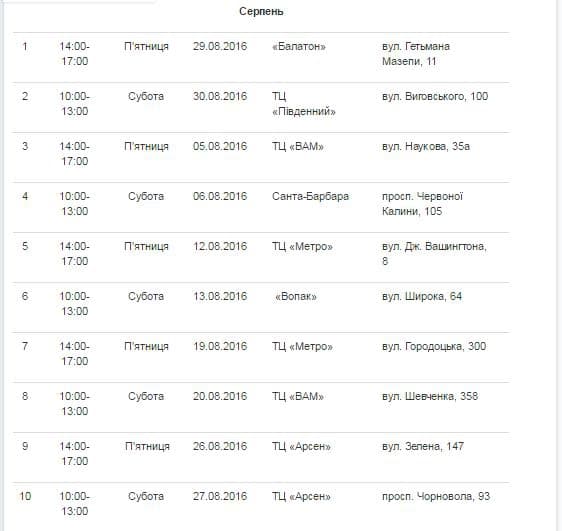562x531 pixels.
Task: Select the address вул. Виговського, 100
Action: 435,96
